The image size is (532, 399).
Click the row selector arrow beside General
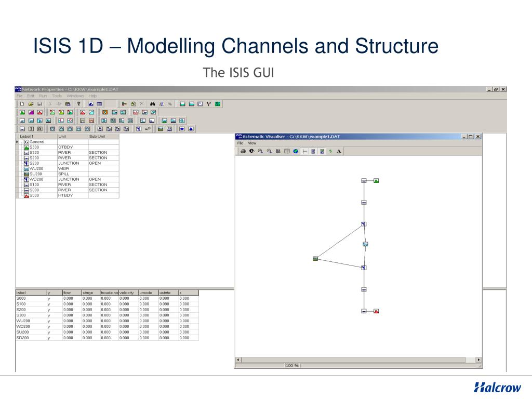click(x=17, y=142)
